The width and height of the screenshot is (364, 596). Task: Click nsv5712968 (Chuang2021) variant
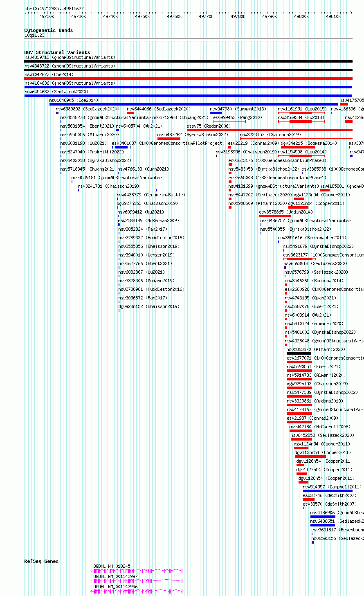pyautogui.click(x=181, y=117)
